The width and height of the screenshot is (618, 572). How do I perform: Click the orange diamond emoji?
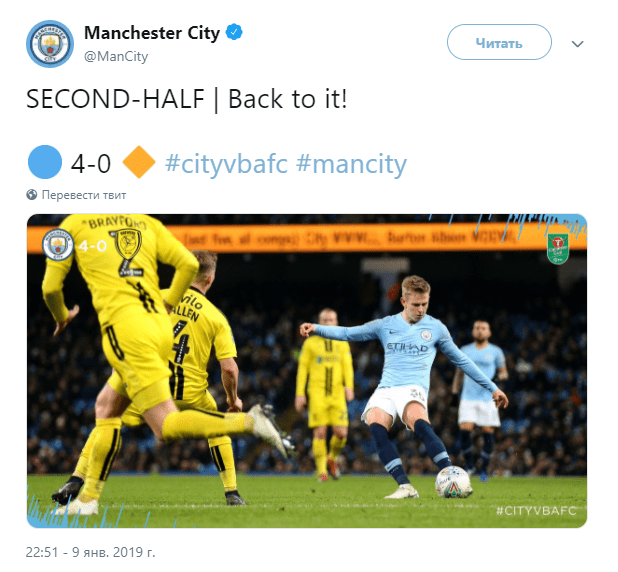(x=139, y=162)
